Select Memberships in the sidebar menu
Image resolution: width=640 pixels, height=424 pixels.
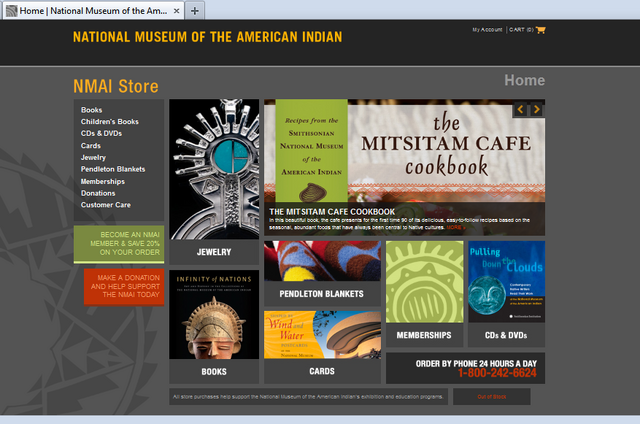pyautogui.click(x=102, y=181)
